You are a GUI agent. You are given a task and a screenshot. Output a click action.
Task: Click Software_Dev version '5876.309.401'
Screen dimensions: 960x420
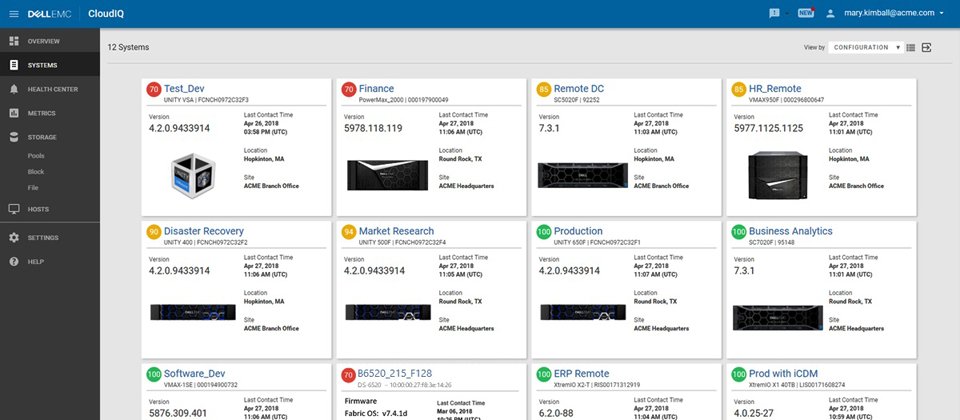178,413
